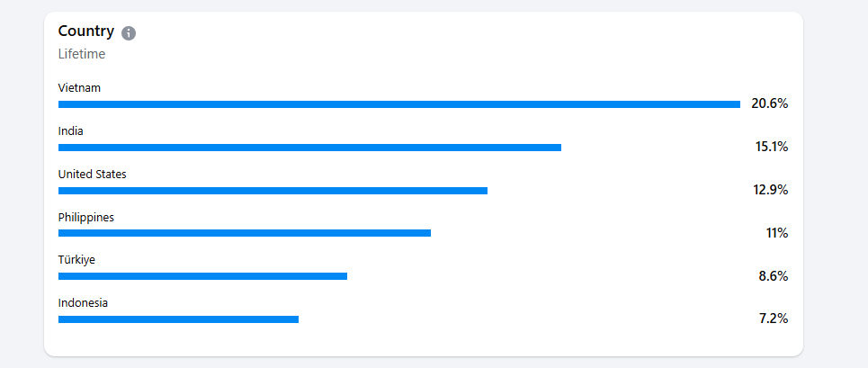Click the info icon beside Country
This screenshot has height=368, width=868.
(129, 33)
